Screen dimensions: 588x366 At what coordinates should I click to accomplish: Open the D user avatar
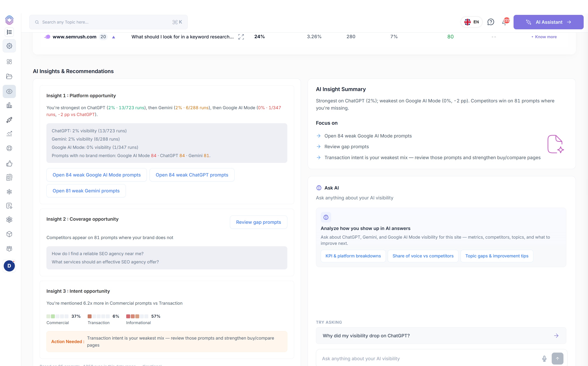coord(9,266)
